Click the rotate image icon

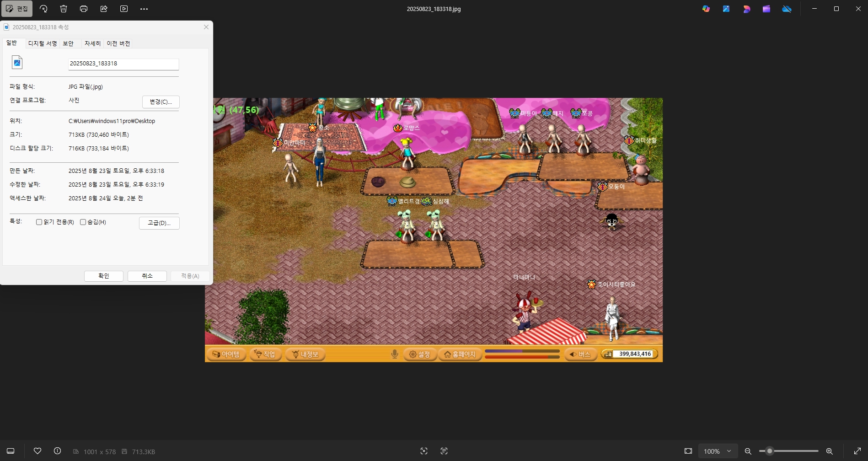click(x=43, y=9)
